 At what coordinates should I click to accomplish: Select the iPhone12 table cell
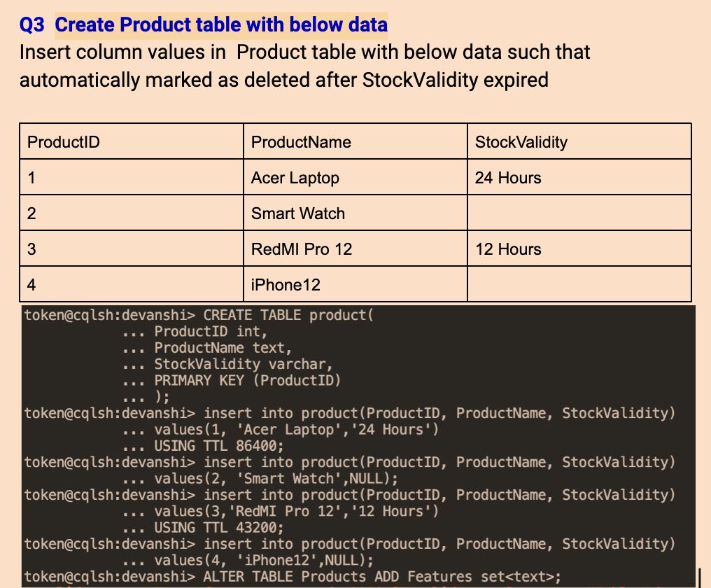coord(355,284)
